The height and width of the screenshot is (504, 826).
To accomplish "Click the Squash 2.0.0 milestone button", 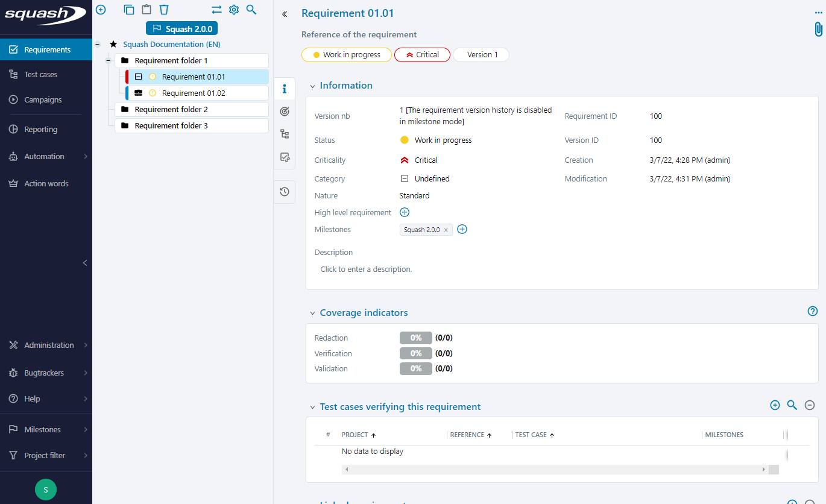I will [x=182, y=28].
